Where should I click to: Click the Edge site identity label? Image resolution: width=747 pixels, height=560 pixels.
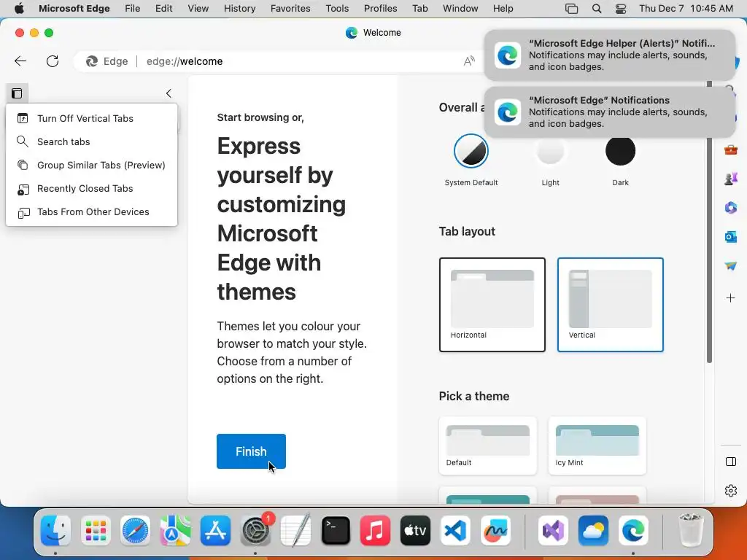(107, 61)
